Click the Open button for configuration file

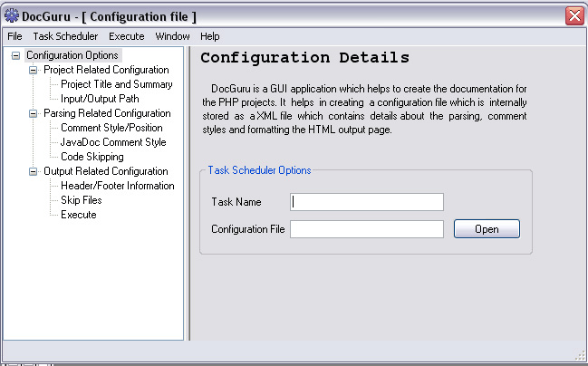(x=487, y=228)
